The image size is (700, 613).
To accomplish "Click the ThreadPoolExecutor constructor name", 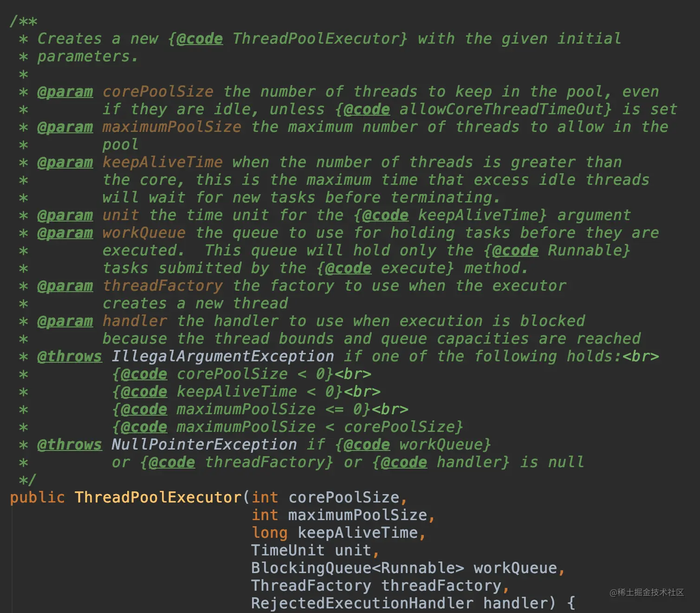I will [x=158, y=497].
